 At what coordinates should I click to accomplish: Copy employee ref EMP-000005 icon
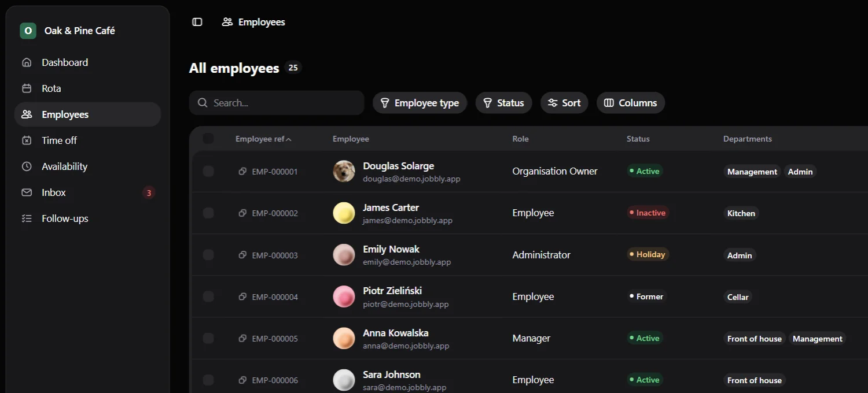243,338
